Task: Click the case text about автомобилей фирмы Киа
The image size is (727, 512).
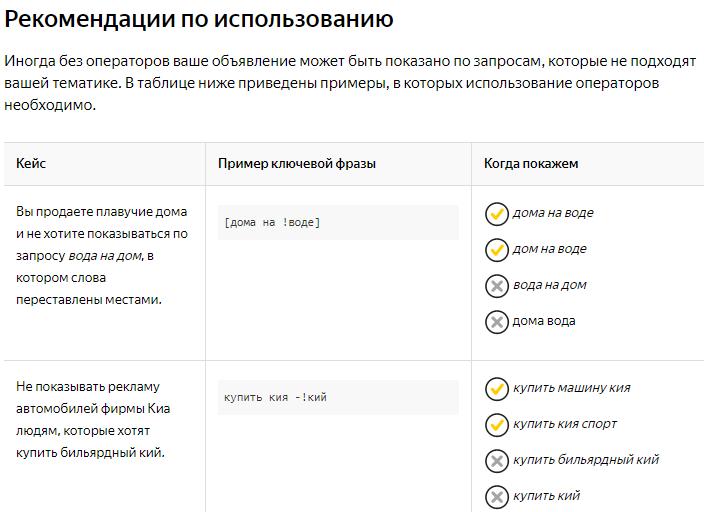Action: pyautogui.click(x=93, y=419)
